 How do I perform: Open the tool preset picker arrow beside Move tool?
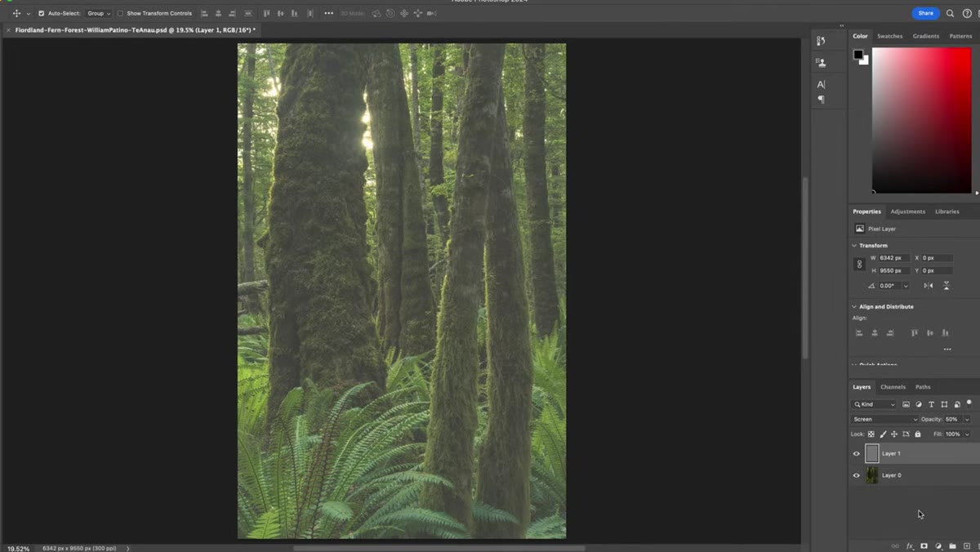[28, 14]
